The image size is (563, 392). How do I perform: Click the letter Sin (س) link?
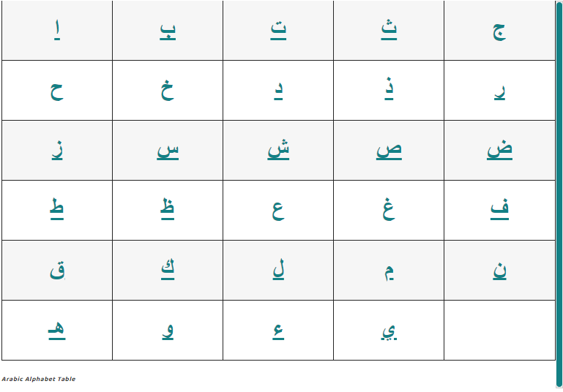[x=168, y=151]
